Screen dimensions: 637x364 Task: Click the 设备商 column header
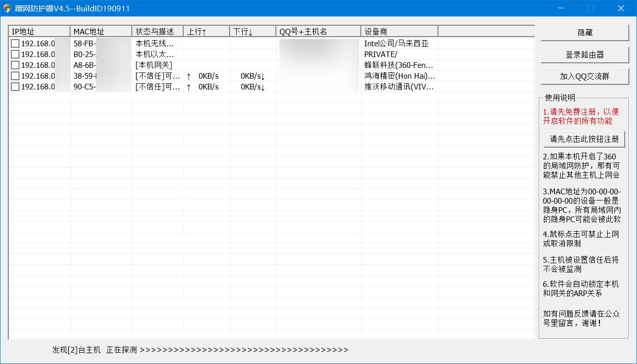click(x=399, y=31)
